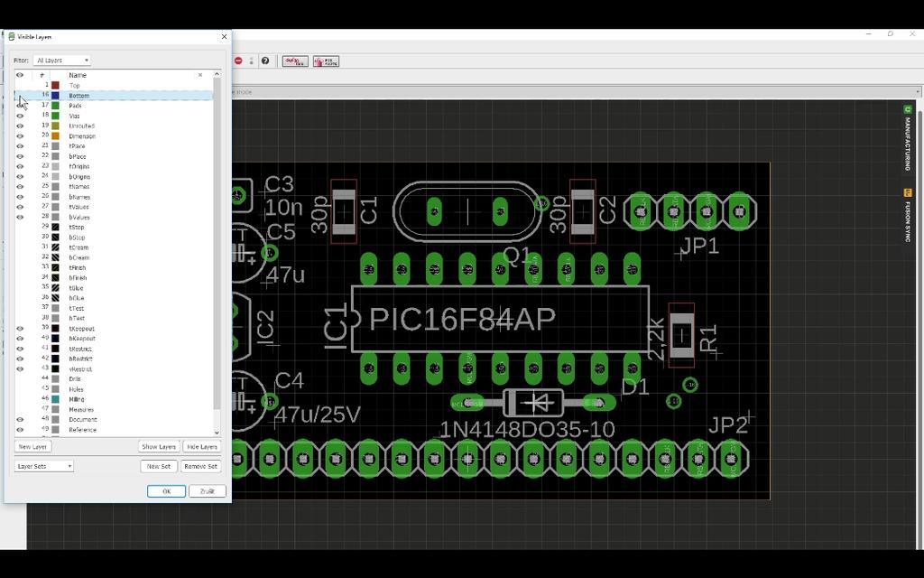Hide the bRestrict layer
The width and height of the screenshot is (924, 578).
[x=20, y=359]
